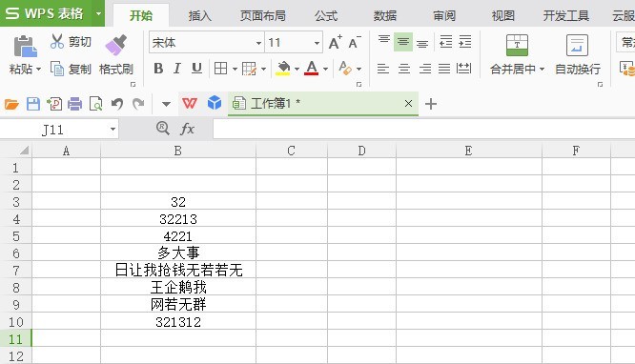This screenshot has width=635, height=364.
Task: Select cell containing 32213
Action: tap(178, 219)
